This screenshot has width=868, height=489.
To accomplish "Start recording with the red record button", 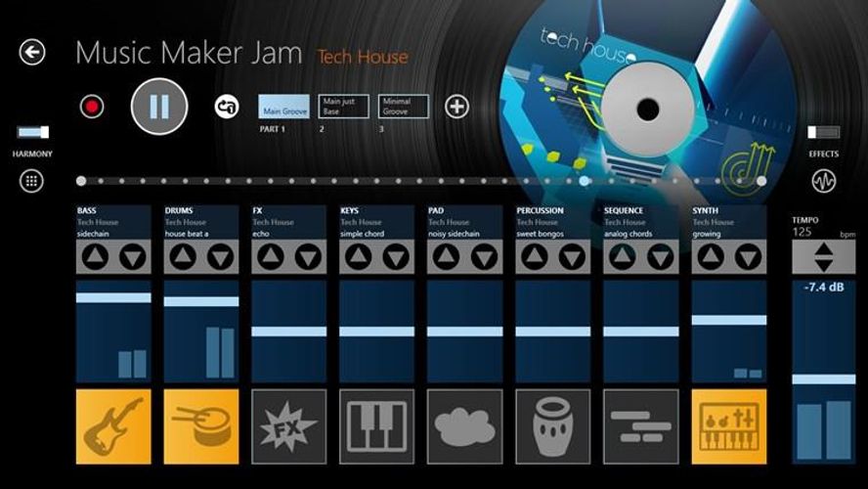I will (x=92, y=107).
